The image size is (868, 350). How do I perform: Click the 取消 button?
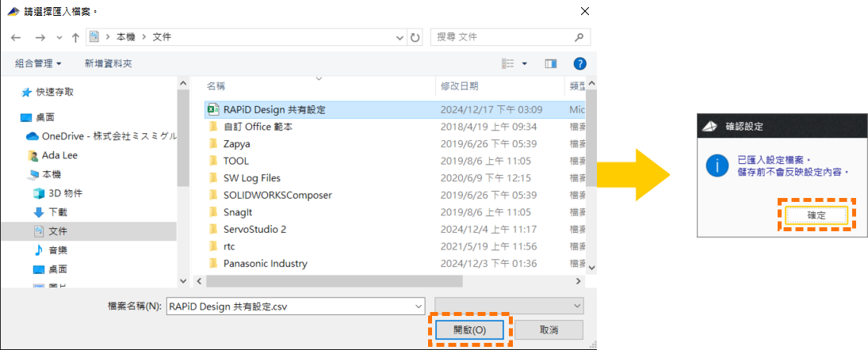click(x=549, y=330)
